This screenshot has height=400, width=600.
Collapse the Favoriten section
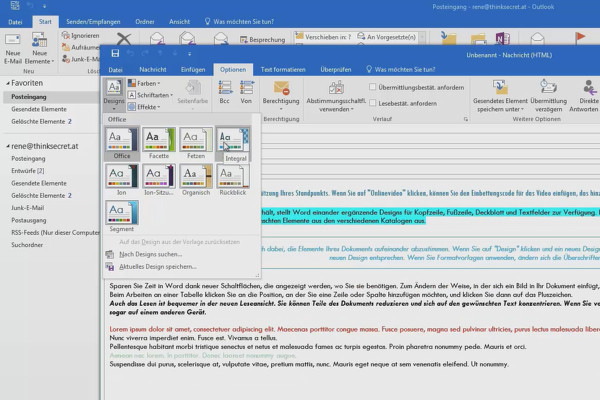pos(8,83)
